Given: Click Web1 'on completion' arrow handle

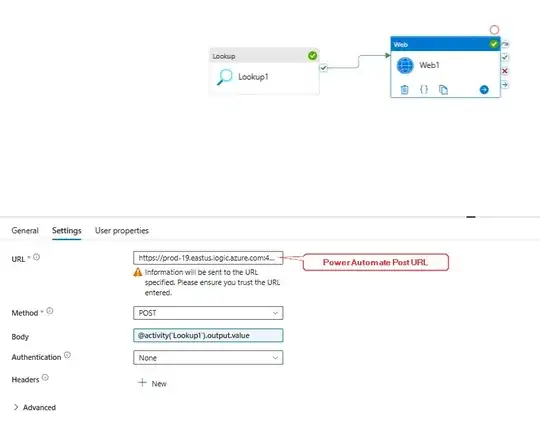Looking at the screenshot, I should point(505,84).
